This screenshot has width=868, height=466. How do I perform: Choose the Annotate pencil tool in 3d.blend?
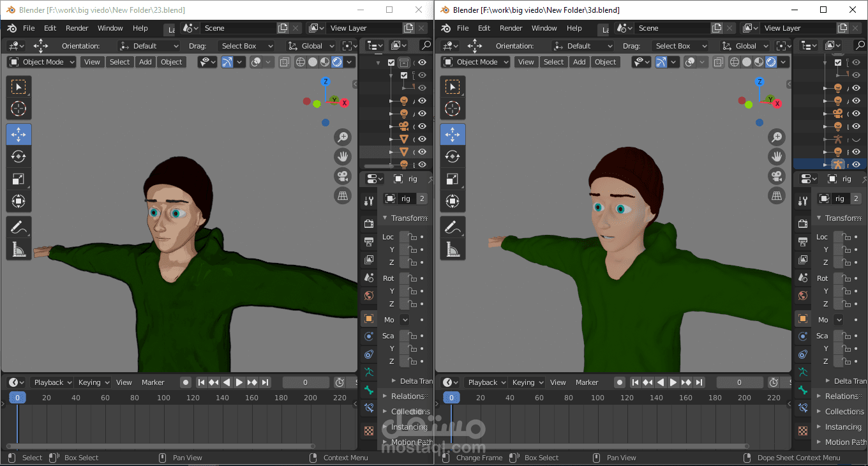453,227
